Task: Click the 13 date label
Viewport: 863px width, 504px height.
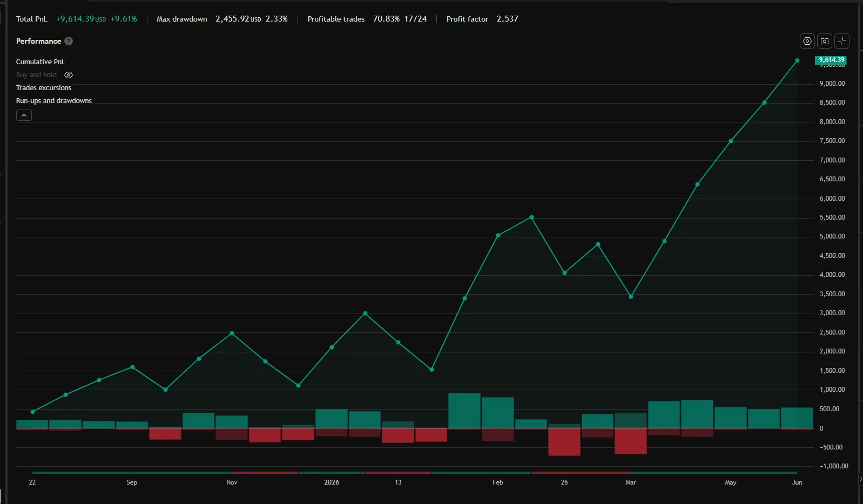Action: click(x=398, y=482)
